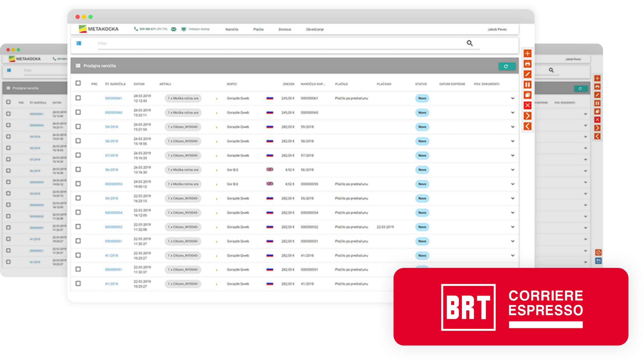
Task: Click the pause icon in right background window
Action: click(x=598, y=103)
